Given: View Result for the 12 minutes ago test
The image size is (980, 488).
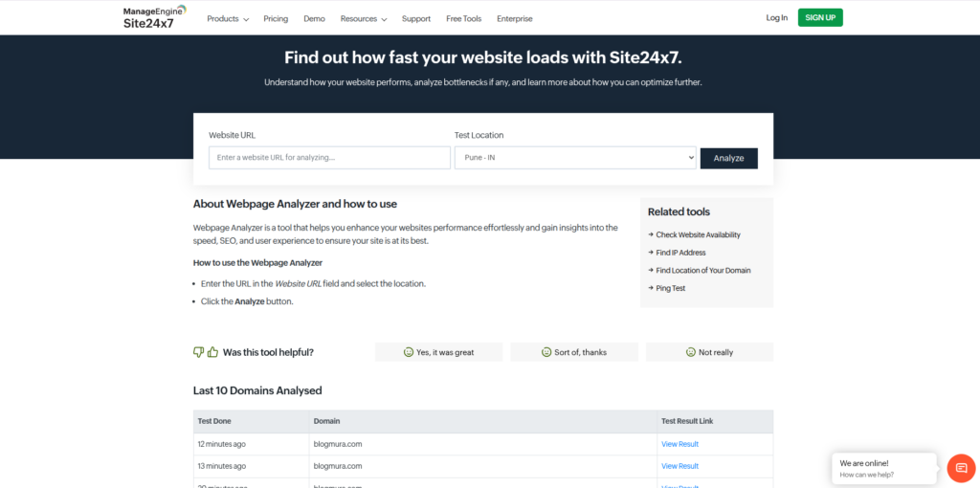Looking at the screenshot, I should pyautogui.click(x=680, y=444).
